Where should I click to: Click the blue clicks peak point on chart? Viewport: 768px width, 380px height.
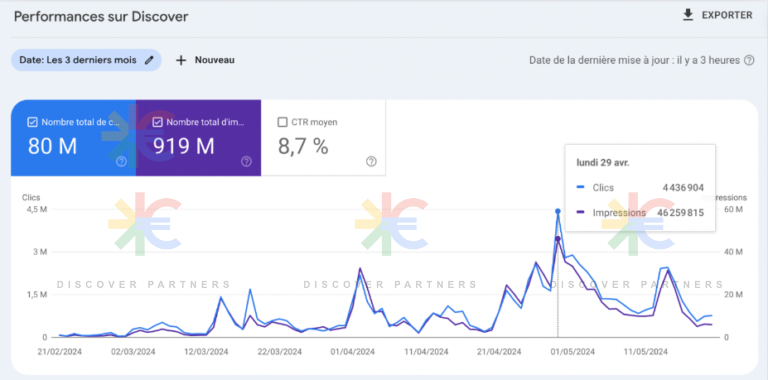click(558, 211)
